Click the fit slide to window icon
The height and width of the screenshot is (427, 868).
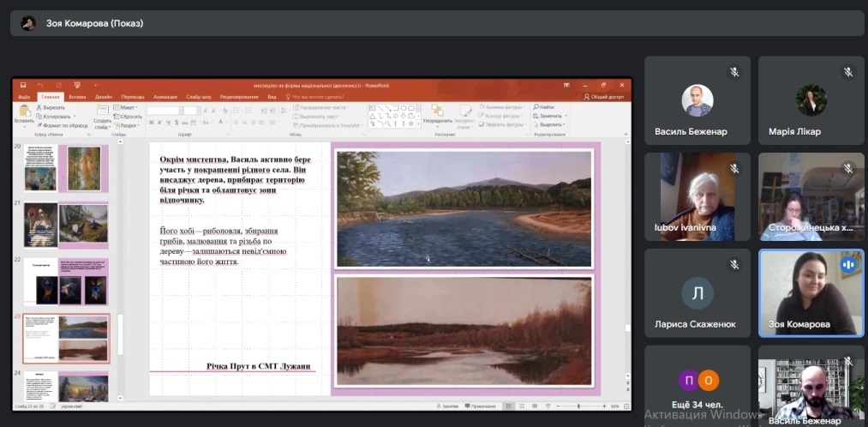626,406
